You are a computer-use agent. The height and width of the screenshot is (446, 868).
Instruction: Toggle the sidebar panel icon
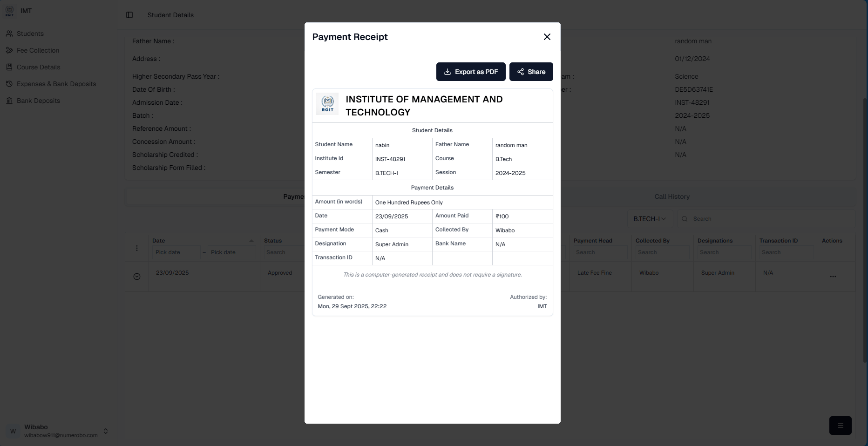[x=129, y=15]
